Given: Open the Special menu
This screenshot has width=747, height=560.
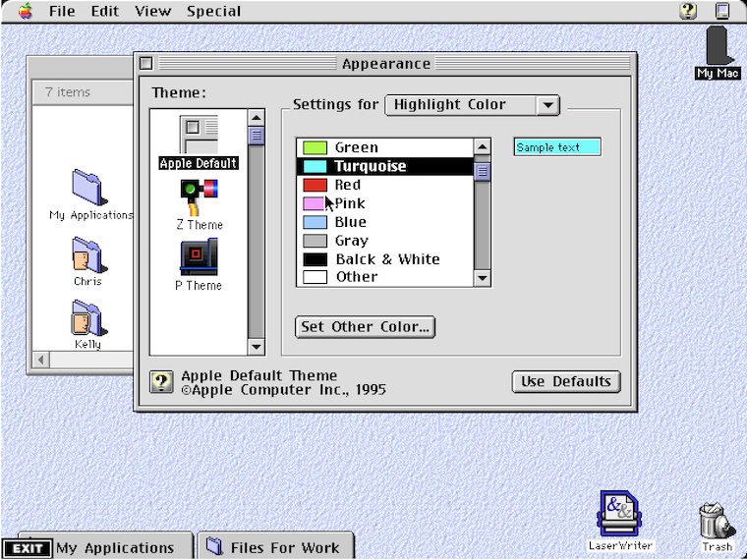Looking at the screenshot, I should 213,11.
